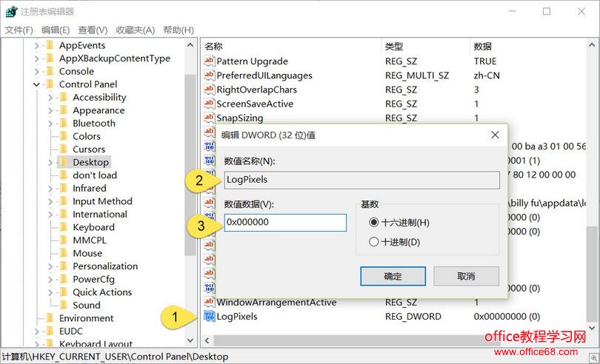Click the tree pane scroll-down arrow

pyautogui.click(x=190, y=340)
